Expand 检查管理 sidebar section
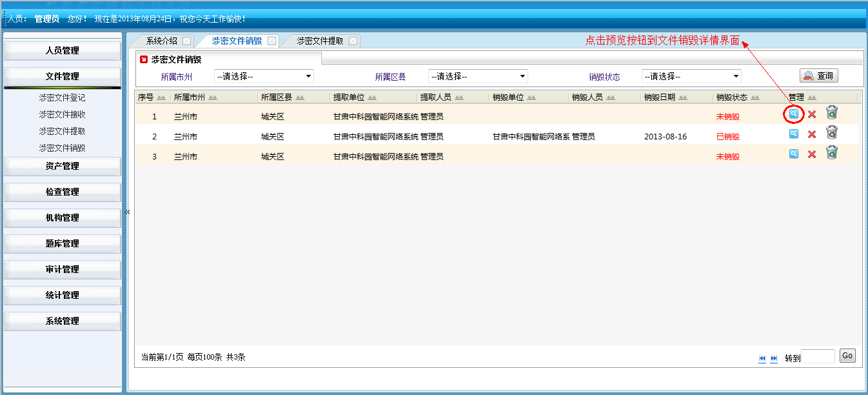 [63, 192]
